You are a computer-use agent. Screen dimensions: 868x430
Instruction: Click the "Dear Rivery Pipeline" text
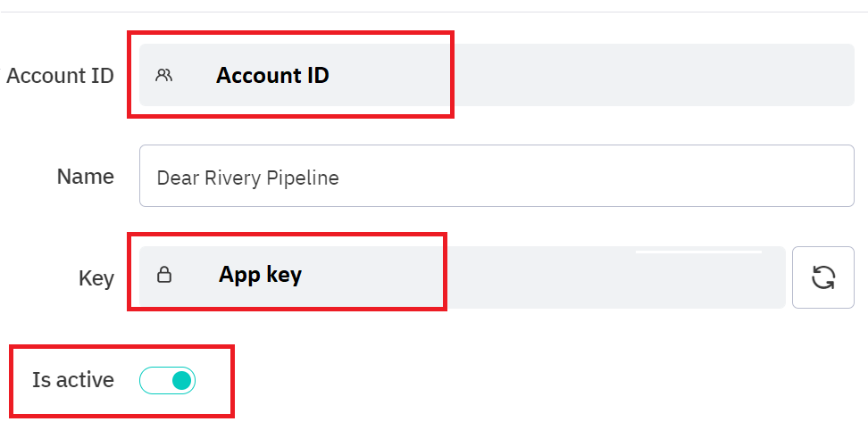[247, 178]
